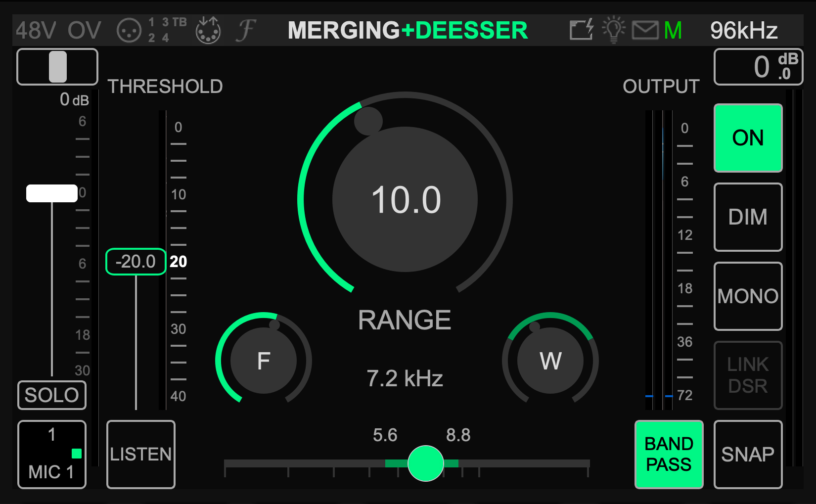Screen dimensions: 816x504
Task: Click the envelope message icon
Action: pyautogui.click(x=645, y=30)
